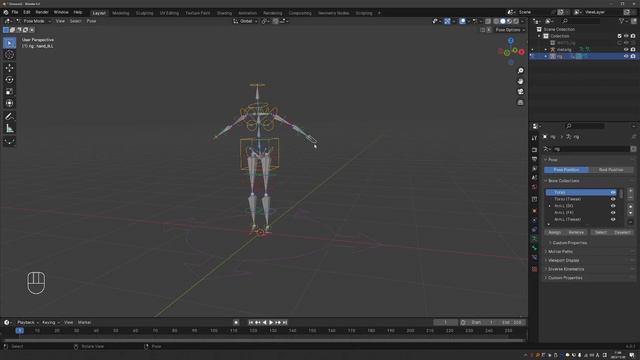The height and width of the screenshot is (360, 640).
Task: Select the Cursor tool
Action: click(x=9, y=55)
